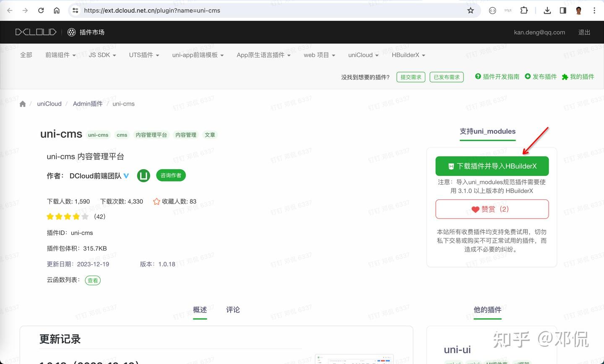
Task: Click the 插件市场 icon in the header
Action: pyautogui.click(x=72, y=32)
